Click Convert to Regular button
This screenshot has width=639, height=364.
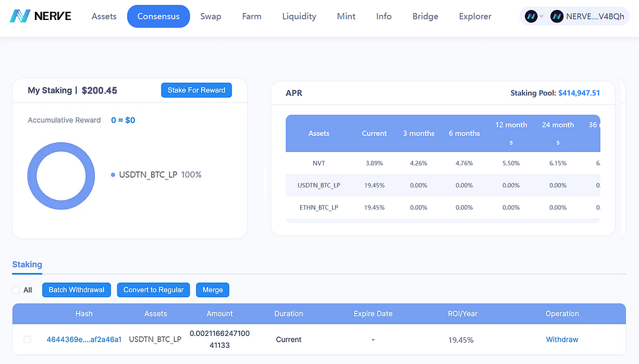154,290
